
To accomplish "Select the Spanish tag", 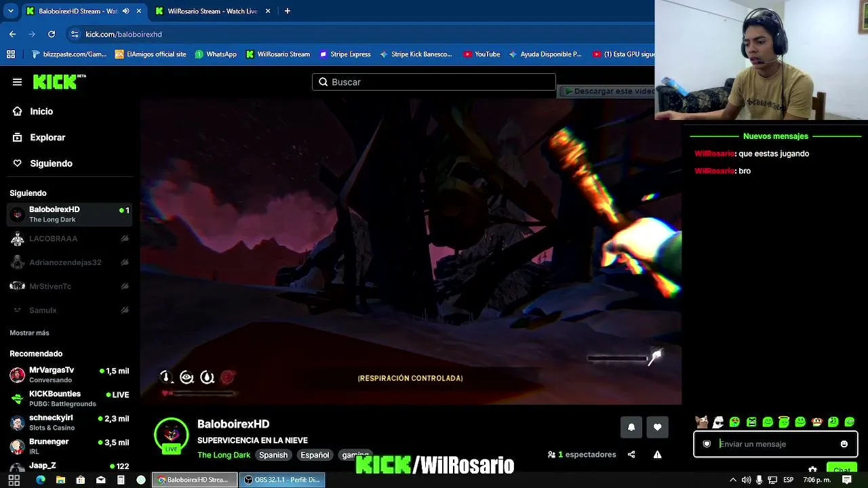I will [x=273, y=455].
